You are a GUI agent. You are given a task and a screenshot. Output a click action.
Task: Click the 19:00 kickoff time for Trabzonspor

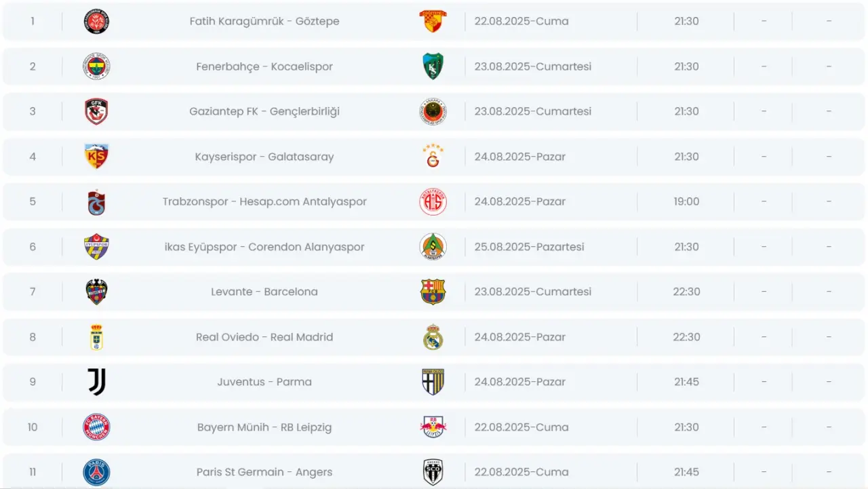[x=686, y=201]
